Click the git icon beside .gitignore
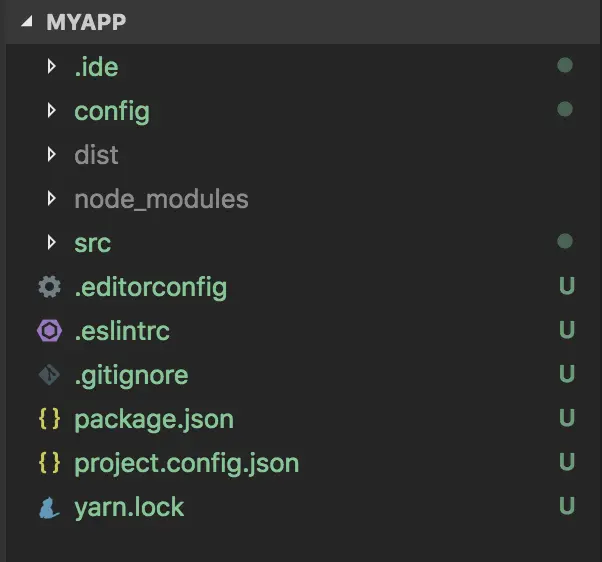The width and height of the screenshot is (602, 562). click(x=48, y=376)
